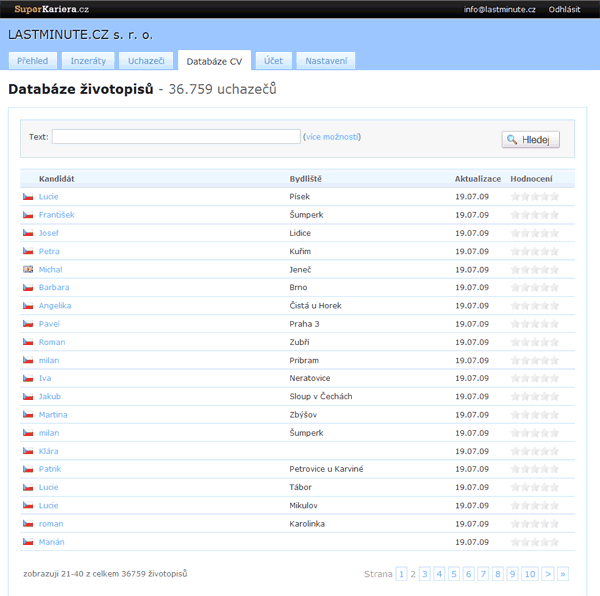Open candidate milan from Pribram
The height and width of the screenshot is (596, 600).
[49, 360]
